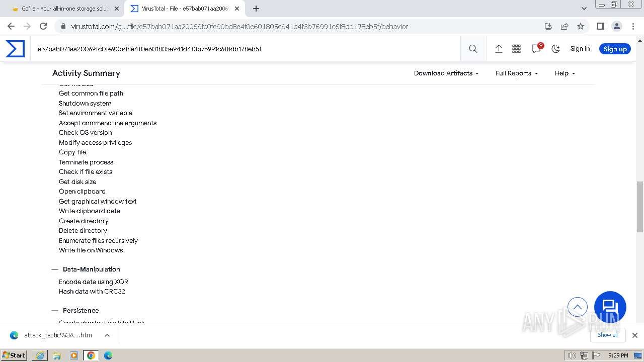Click the Activity Summary heading

(x=87, y=73)
